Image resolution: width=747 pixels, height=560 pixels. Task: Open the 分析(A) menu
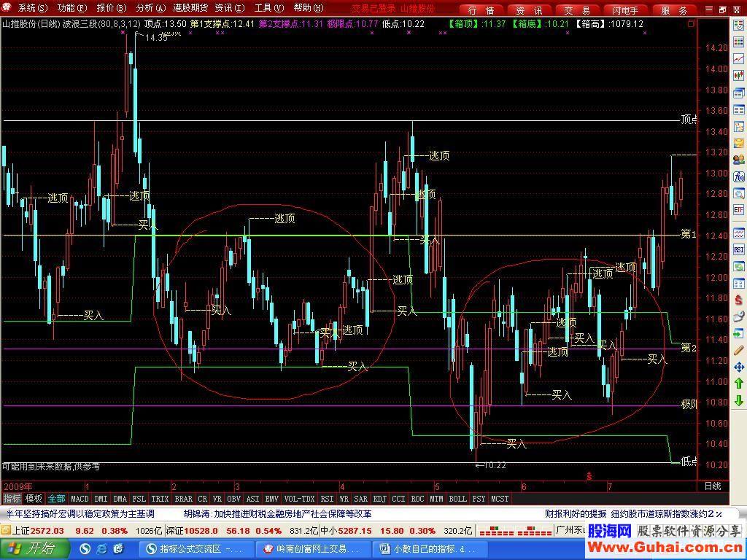pos(150,8)
